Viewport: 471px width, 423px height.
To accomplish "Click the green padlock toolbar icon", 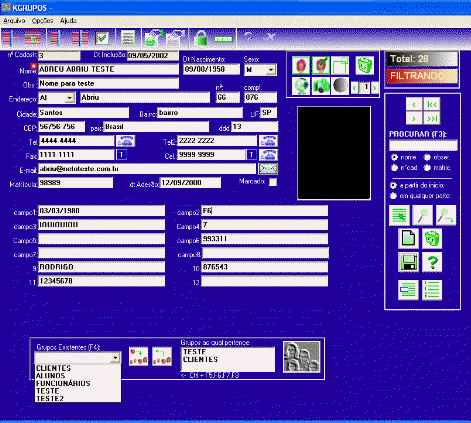I will coord(201,38).
